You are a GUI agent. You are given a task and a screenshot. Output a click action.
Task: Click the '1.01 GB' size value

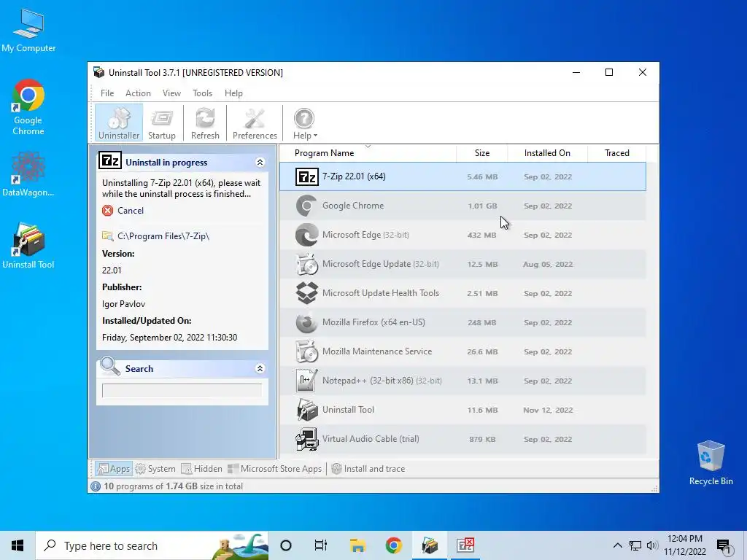pyautogui.click(x=482, y=206)
